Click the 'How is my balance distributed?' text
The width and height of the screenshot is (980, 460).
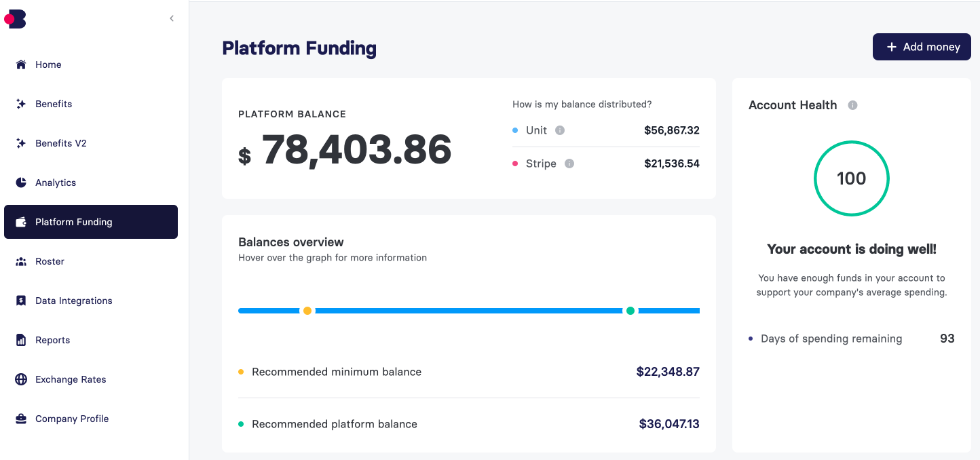coord(582,104)
